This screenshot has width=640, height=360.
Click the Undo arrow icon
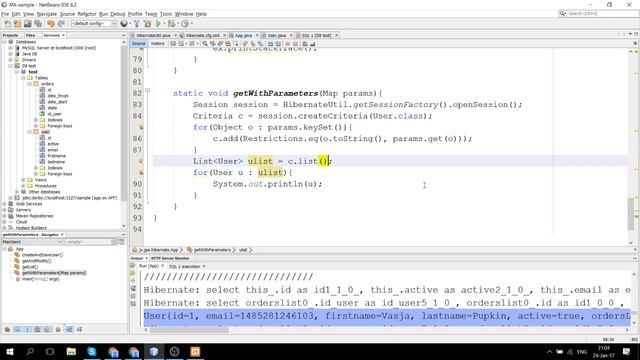coord(51,24)
